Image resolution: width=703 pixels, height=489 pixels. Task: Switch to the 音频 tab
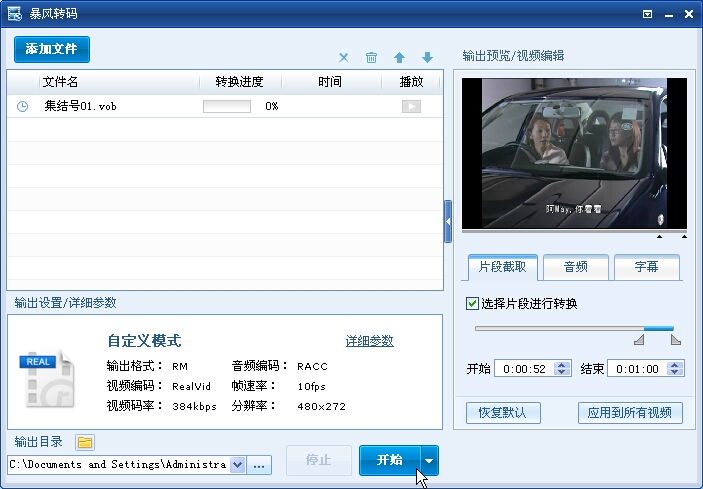tap(576, 267)
